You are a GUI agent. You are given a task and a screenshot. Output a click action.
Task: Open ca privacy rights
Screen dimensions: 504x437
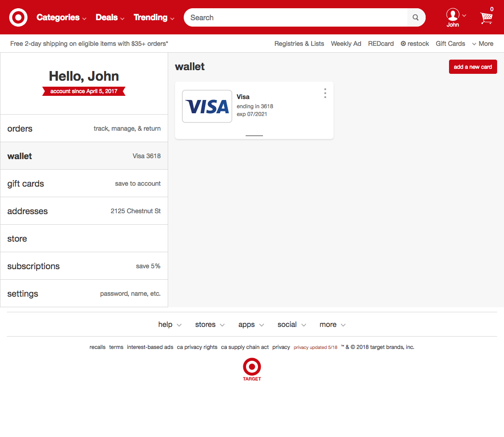coord(197,347)
